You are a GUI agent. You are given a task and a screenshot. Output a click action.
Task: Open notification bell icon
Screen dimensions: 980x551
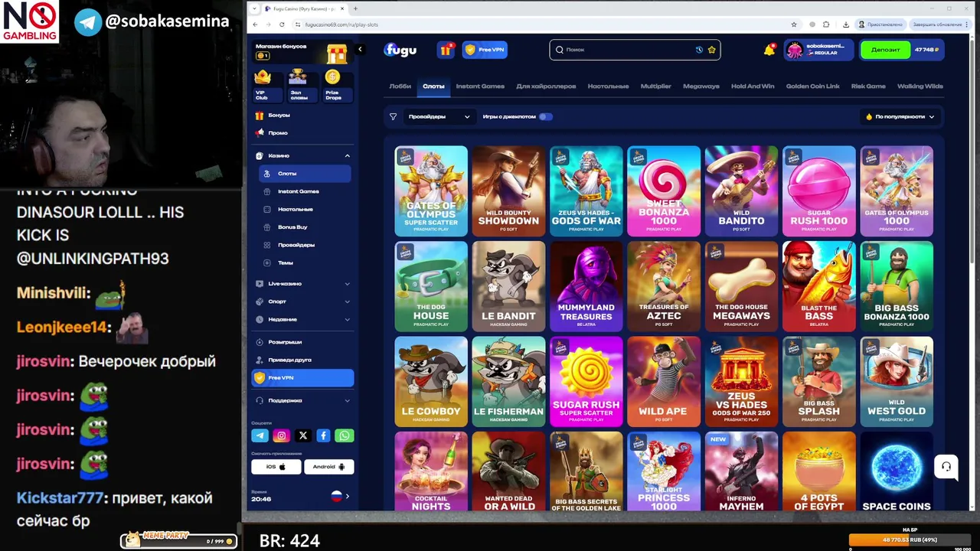(769, 50)
